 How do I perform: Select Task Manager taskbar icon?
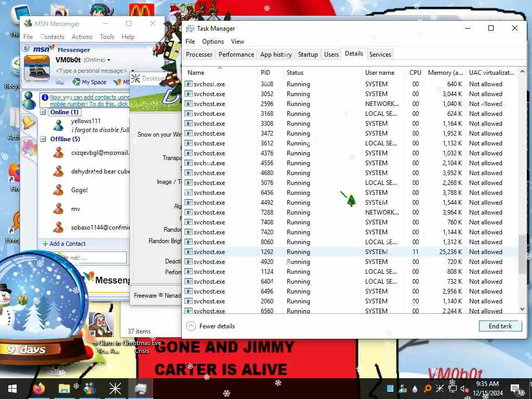[140, 389]
